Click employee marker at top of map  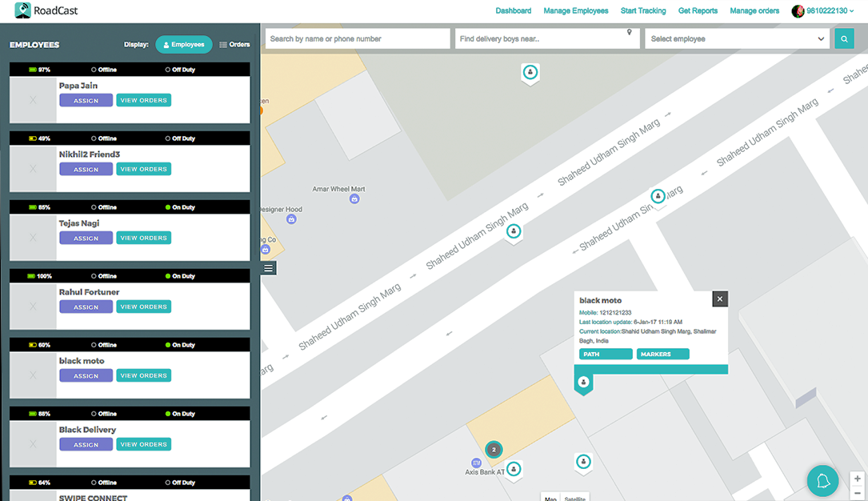[530, 73]
